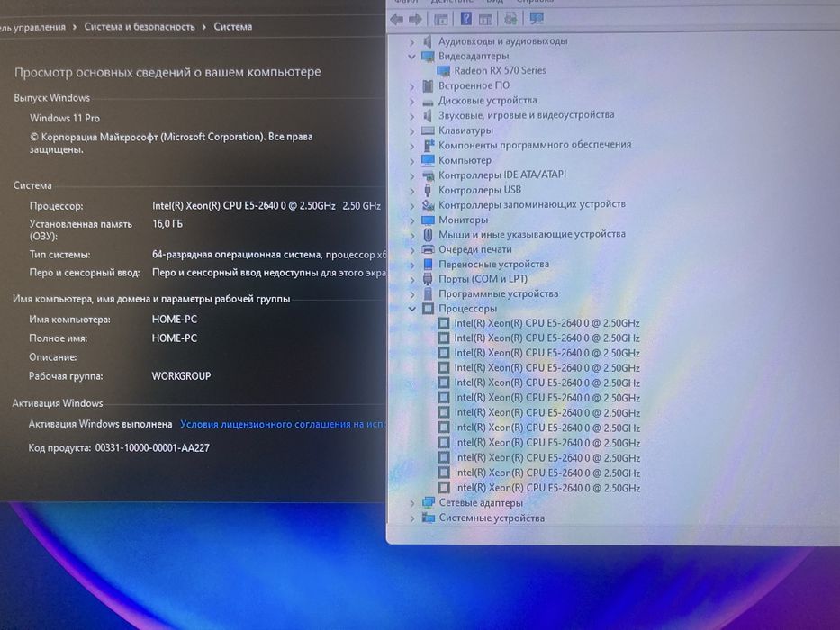Click the Сетевые адаптеры network icon
Viewport: 840px width, 630px height.
[428, 502]
